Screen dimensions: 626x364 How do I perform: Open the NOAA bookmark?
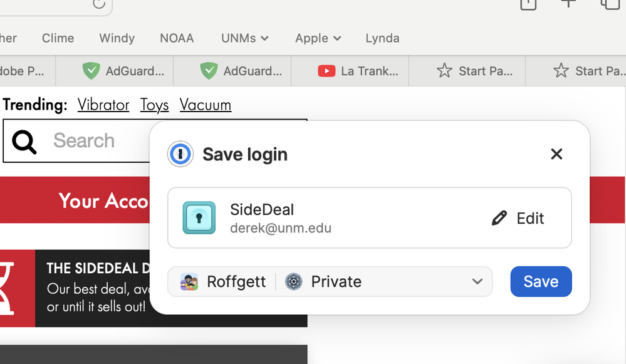(177, 38)
